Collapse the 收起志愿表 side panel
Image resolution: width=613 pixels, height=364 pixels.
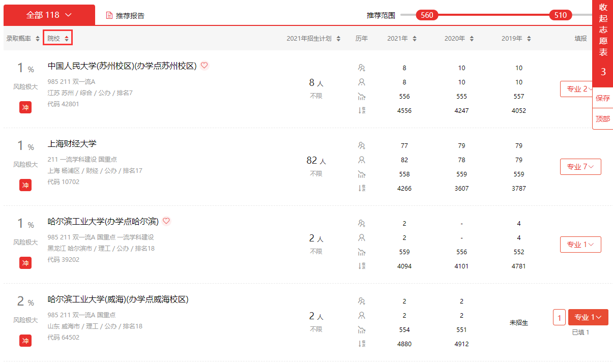click(603, 29)
